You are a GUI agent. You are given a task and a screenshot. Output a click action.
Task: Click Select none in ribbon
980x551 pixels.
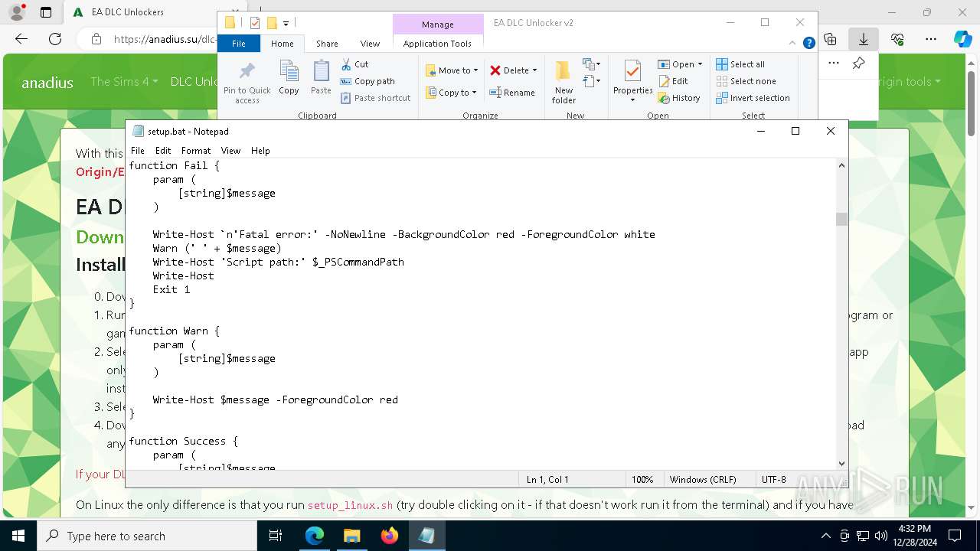(x=746, y=81)
